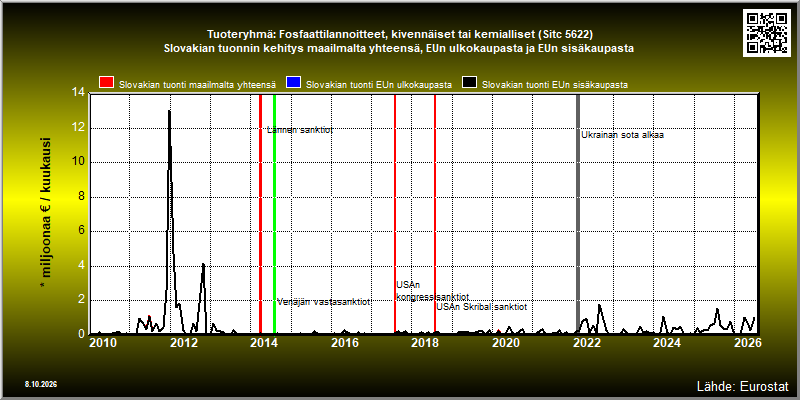Select legend label Slovakian tuonti EUn sisäkaupasta
800x400 pixels.
click(x=555, y=85)
